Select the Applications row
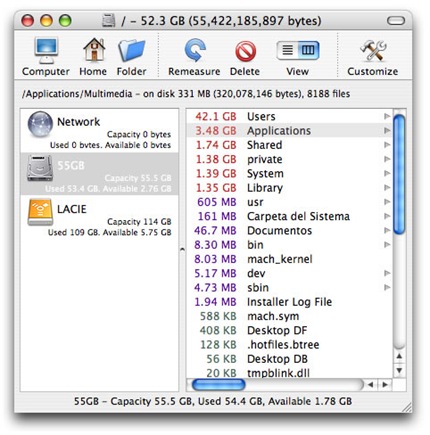 coord(289,130)
